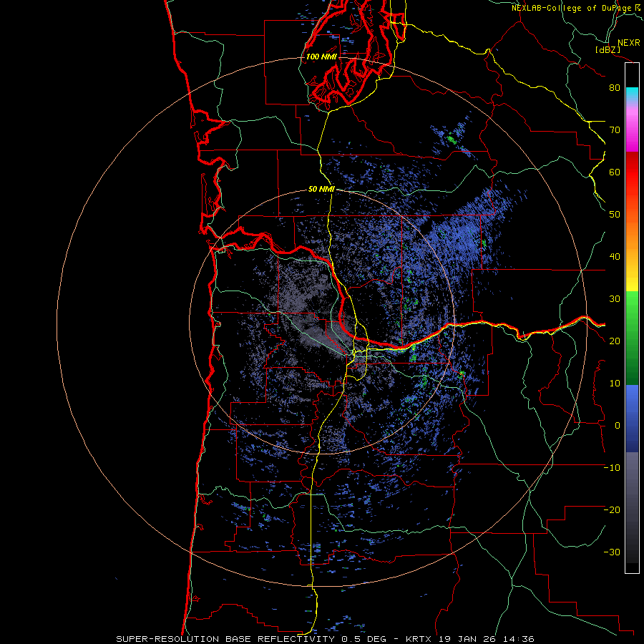Click the "100 NMI" range ring label
The height and width of the screenshot is (644, 644).
pyautogui.click(x=321, y=57)
